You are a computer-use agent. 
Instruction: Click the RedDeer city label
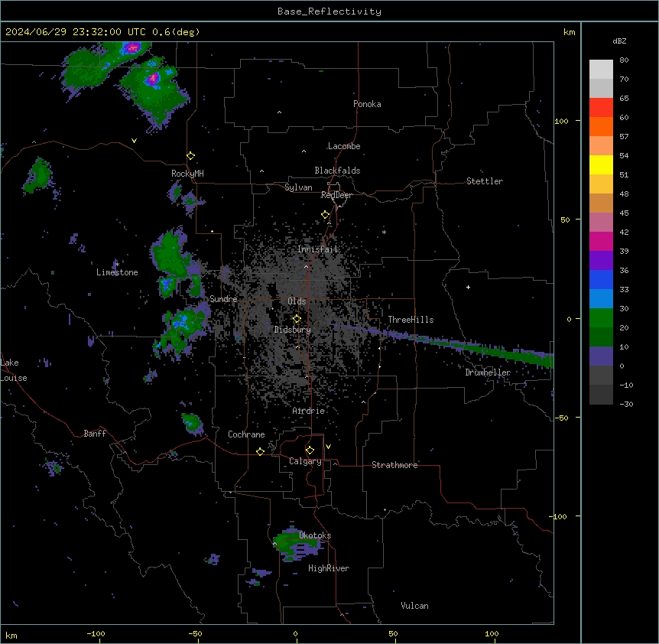[336, 195]
